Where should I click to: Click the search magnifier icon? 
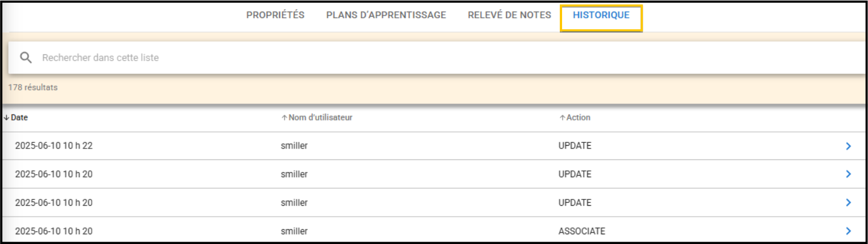(x=26, y=58)
